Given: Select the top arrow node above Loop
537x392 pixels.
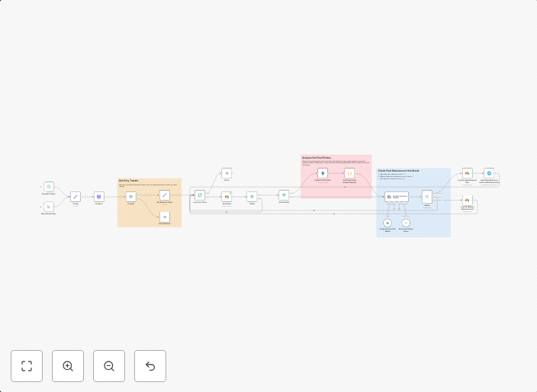Looking at the screenshot, I should [227, 173].
